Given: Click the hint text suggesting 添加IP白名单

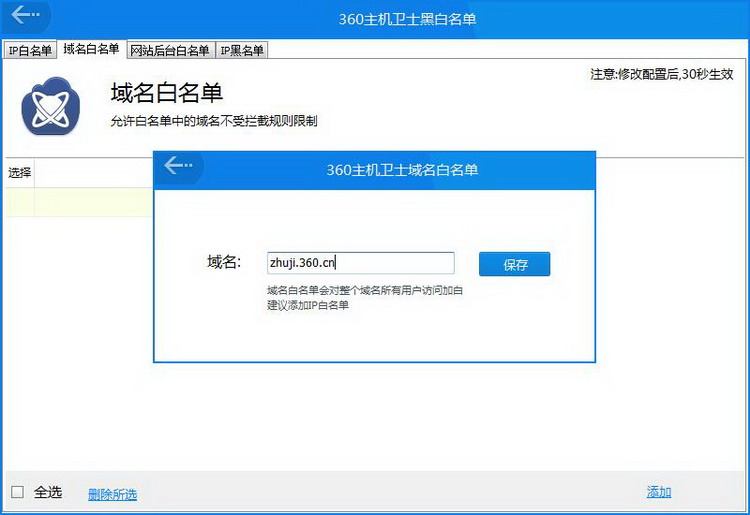Looking at the screenshot, I should pos(308,304).
